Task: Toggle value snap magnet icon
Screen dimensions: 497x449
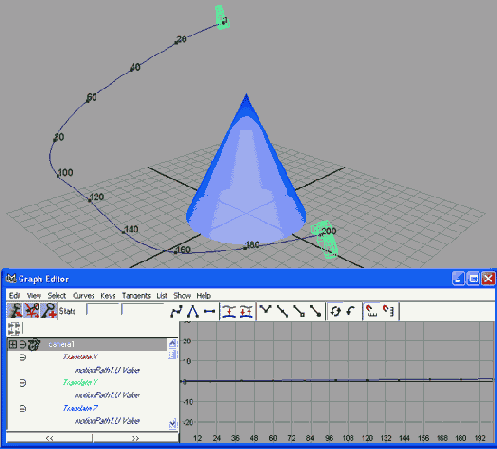Action: (x=389, y=311)
